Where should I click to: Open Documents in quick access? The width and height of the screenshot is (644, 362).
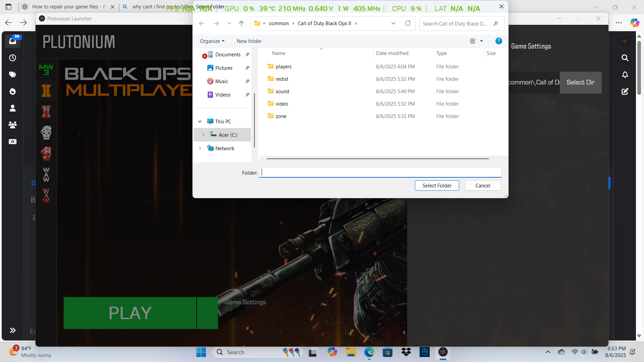tap(228, 54)
